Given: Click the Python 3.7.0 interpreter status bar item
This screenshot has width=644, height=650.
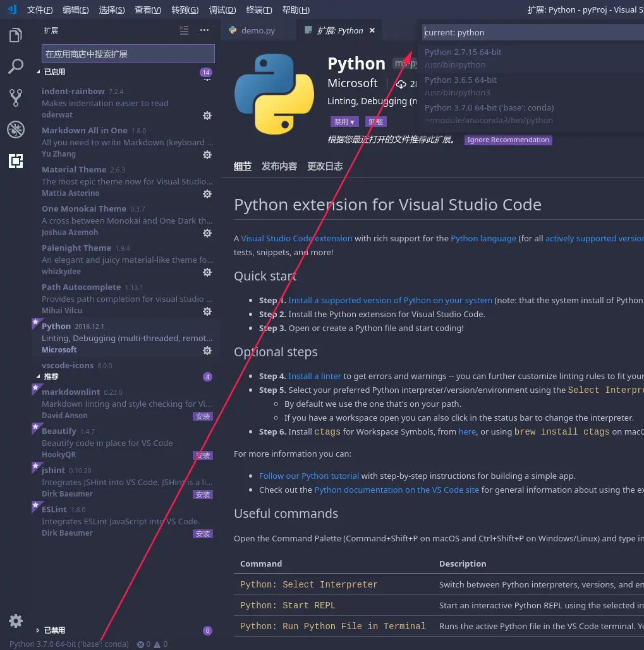Looking at the screenshot, I should [x=69, y=644].
